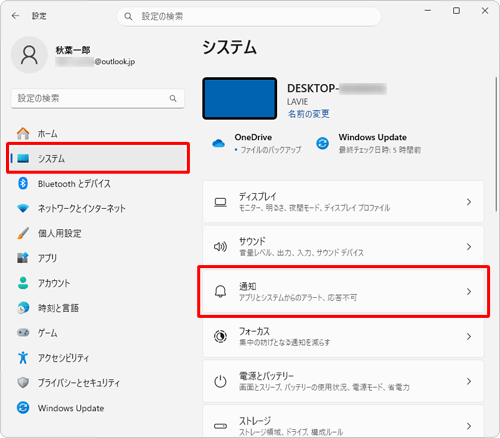Open アプリ settings in sidebar
Viewport: 500px width, 438px height.
[97, 258]
